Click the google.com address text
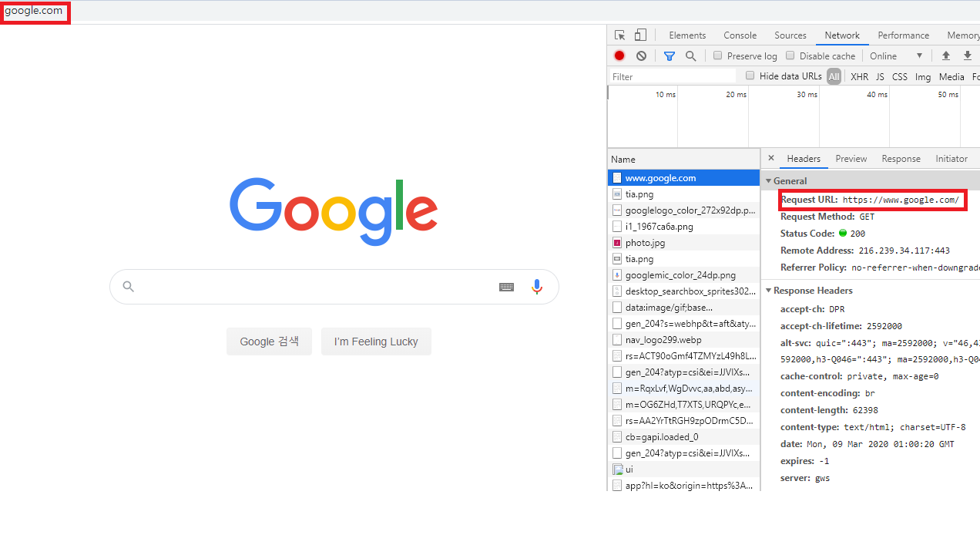The height and width of the screenshot is (535, 980). [x=33, y=11]
